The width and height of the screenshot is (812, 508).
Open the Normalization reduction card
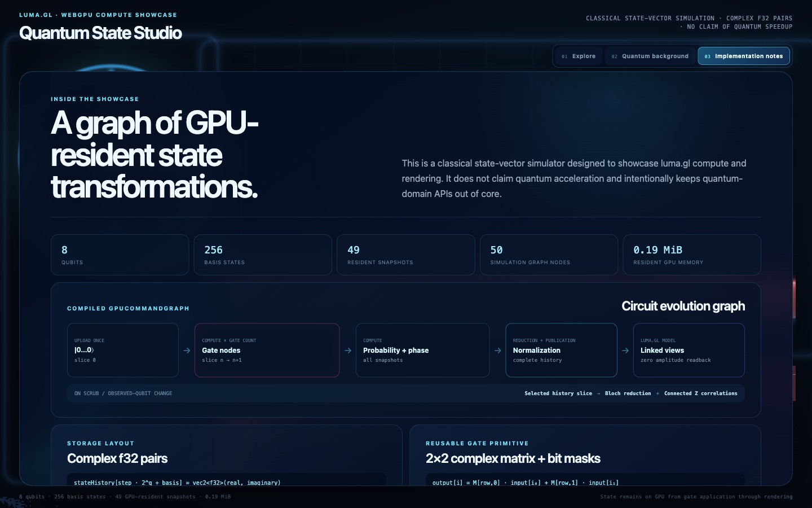coord(562,350)
